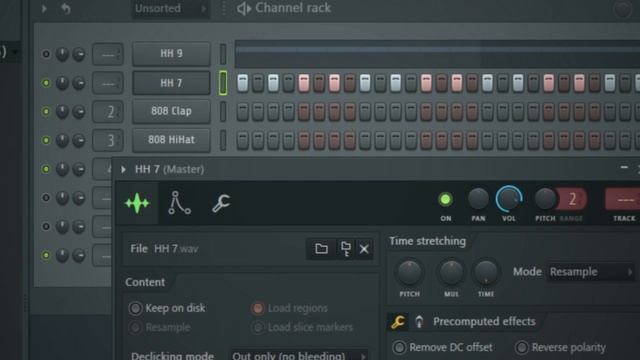640x360 pixels.
Task: Click the VOL knob in HH 7 window
Action: click(x=509, y=199)
